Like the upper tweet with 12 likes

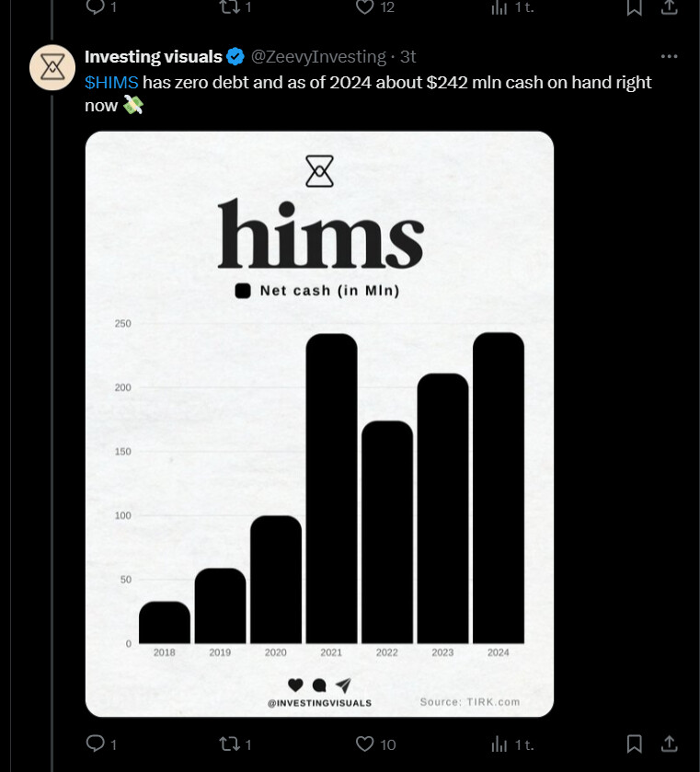coord(365,6)
